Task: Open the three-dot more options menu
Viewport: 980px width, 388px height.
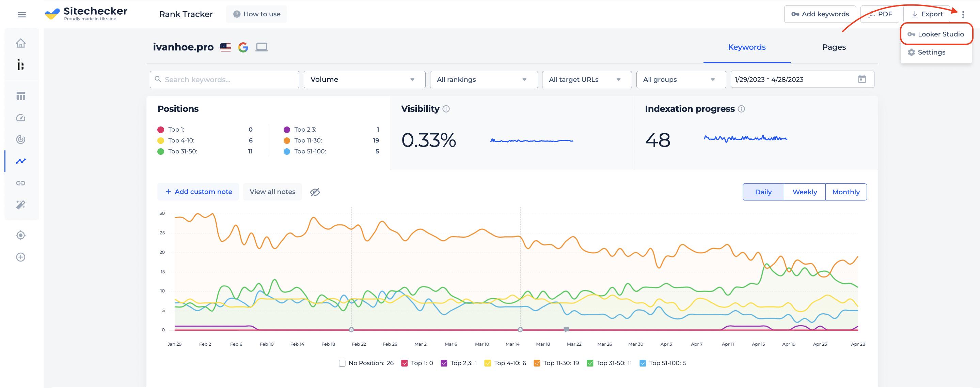Action: coord(963,14)
